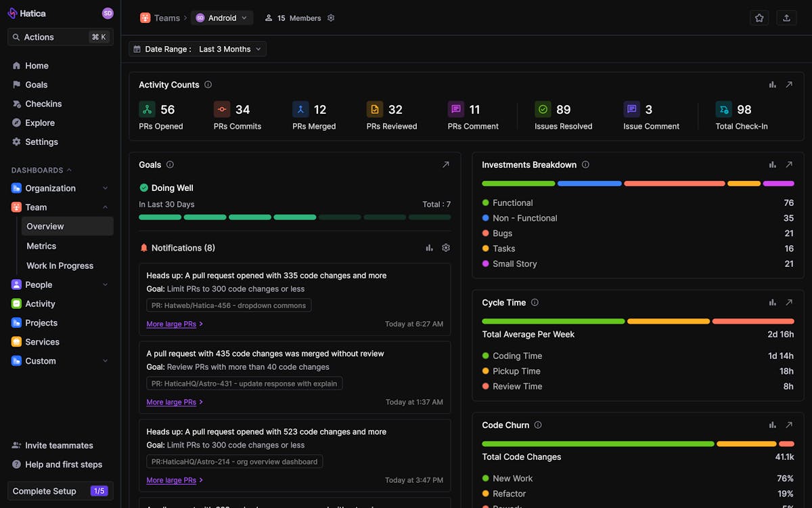Click the More large PRs link
The height and width of the screenshot is (508, 812).
coord(170,324)
